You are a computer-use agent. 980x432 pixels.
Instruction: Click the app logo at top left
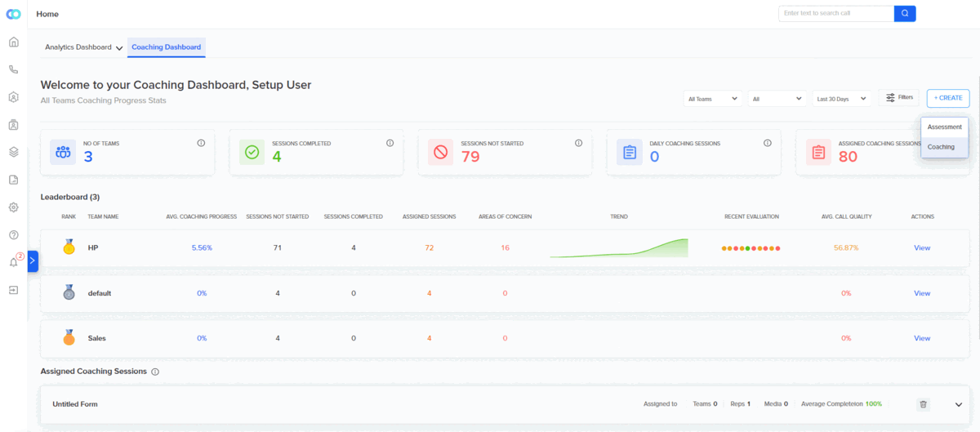click(13, 14)
